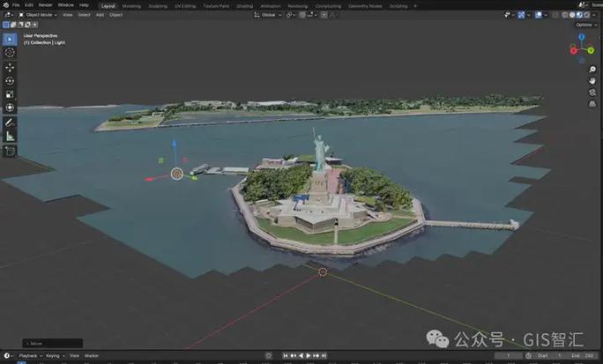Screen dimensions: 603x364
Task: Open the Global transform orientation dropdown
Action: tap(268, 15)
